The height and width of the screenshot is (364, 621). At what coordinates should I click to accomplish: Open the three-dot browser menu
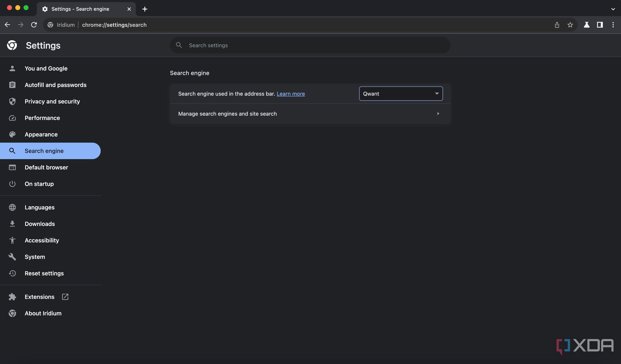(x=613, y=25)
